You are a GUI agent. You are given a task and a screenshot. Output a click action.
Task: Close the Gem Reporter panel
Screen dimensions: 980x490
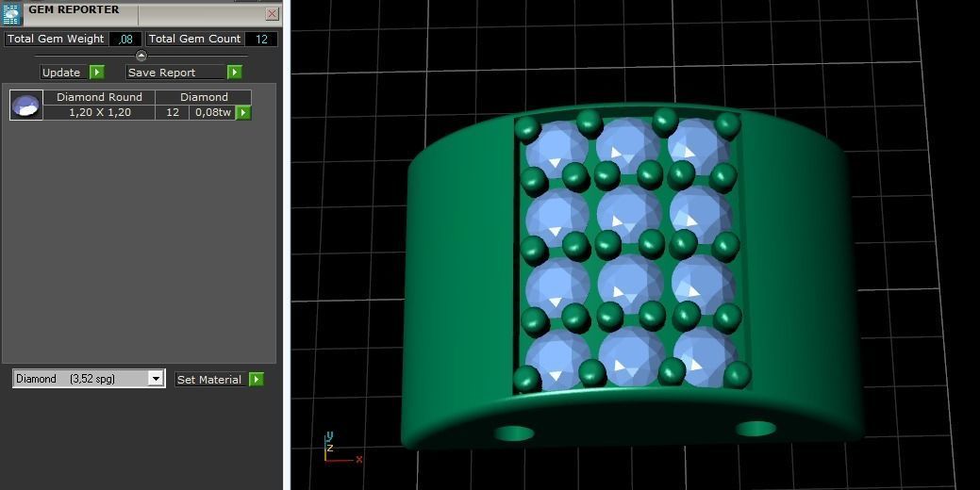[x=272, y=14]
